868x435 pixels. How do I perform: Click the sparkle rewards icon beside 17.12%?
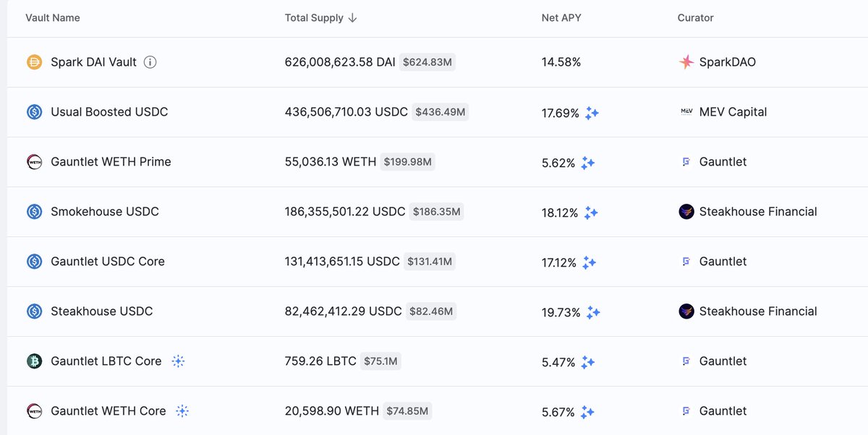point(590,262)
